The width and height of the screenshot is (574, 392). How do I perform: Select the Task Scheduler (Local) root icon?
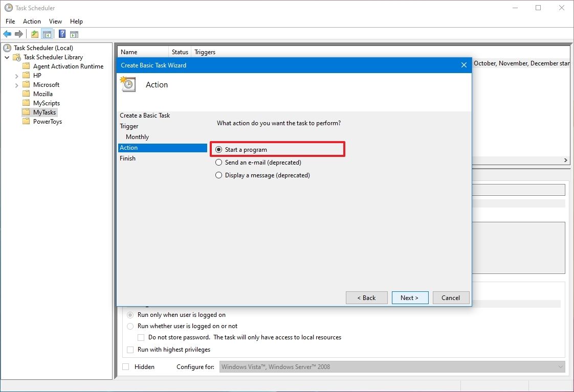point(6,48)
